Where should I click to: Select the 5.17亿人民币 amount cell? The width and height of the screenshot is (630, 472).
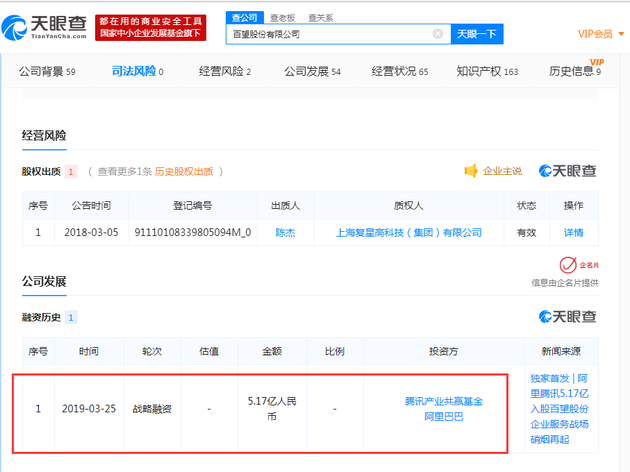[x=272, y=409]
